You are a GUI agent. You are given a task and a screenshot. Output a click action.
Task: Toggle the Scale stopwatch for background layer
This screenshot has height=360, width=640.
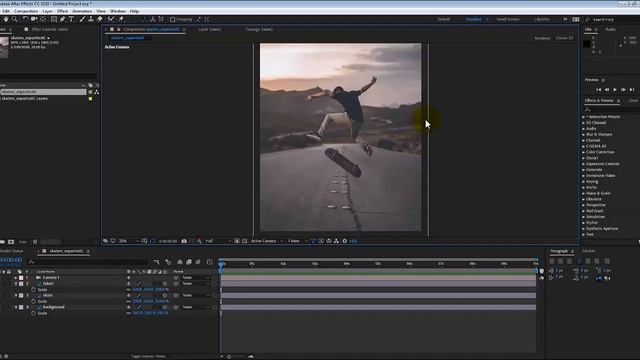coord(33,313)
